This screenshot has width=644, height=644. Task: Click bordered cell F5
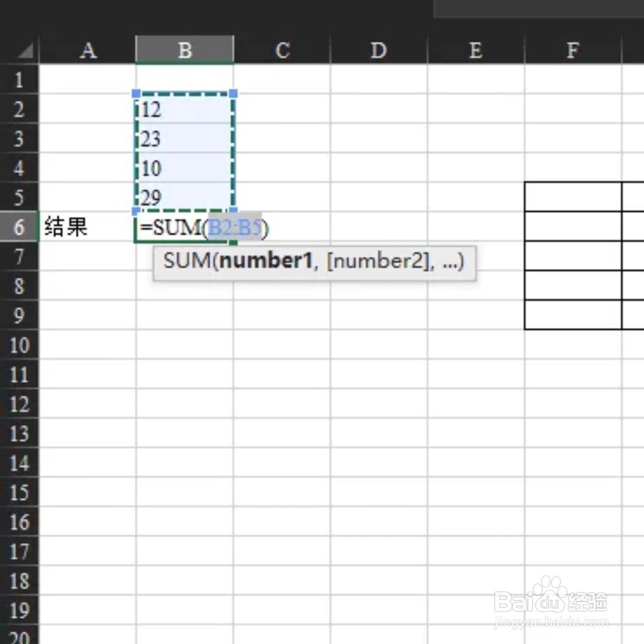coord(574,197)
